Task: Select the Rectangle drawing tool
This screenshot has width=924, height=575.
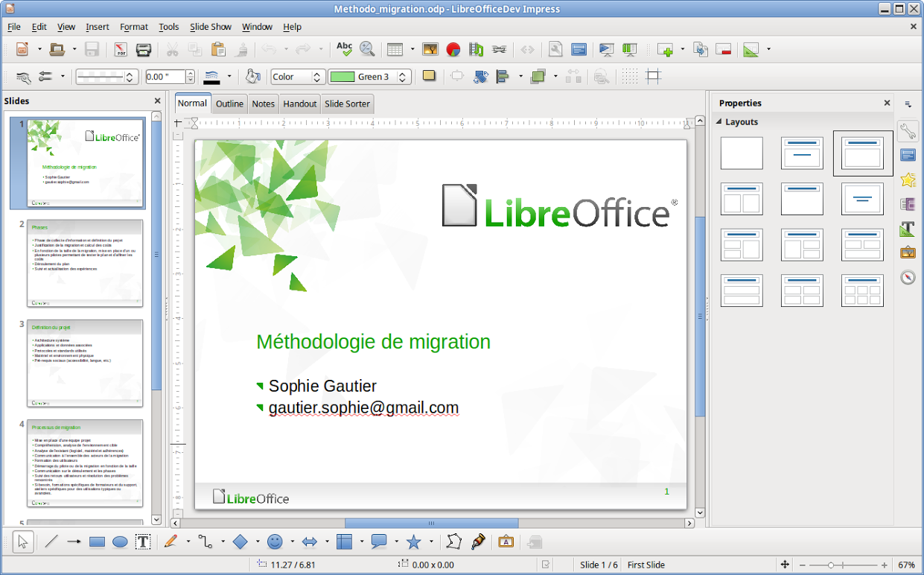Action: coord(97,542)
